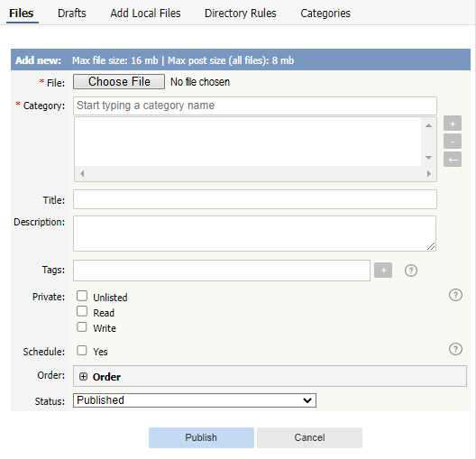
Task: Switch to the Drafts tab
Action: (x=72, y=14)
